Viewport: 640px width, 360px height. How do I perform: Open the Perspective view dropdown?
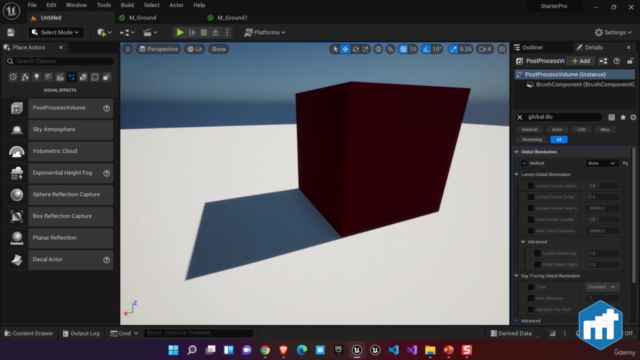click(158, 49)
